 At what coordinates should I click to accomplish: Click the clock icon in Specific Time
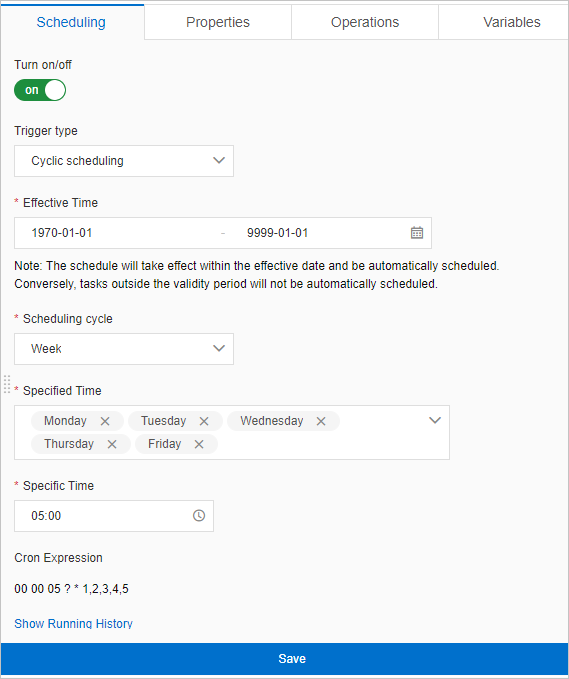[199, 515]
